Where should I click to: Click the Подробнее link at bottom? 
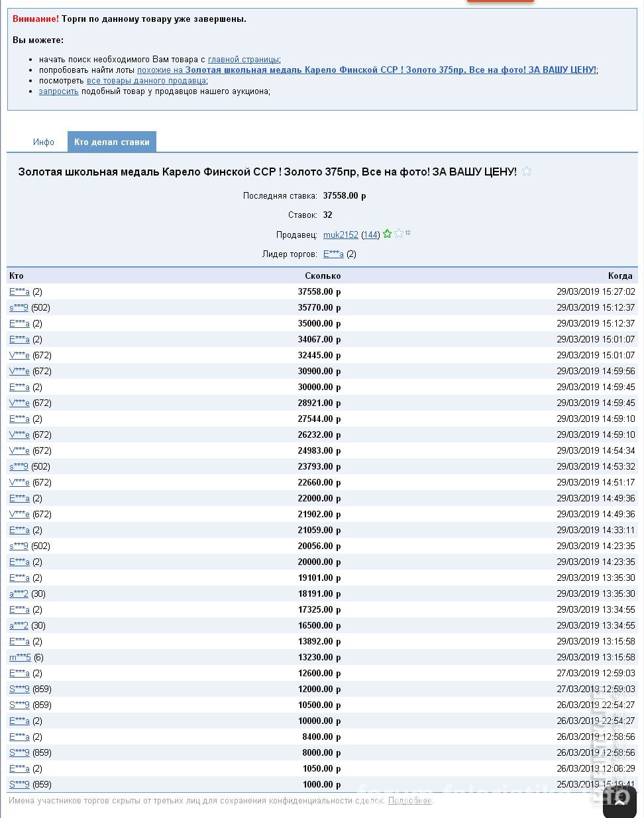pos(409,800)
